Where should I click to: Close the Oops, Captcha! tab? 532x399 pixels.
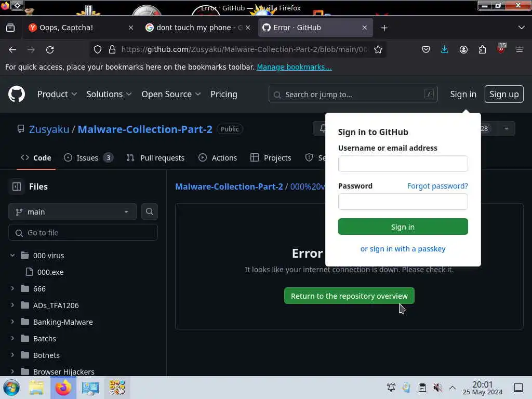click(x=131, y=28)
